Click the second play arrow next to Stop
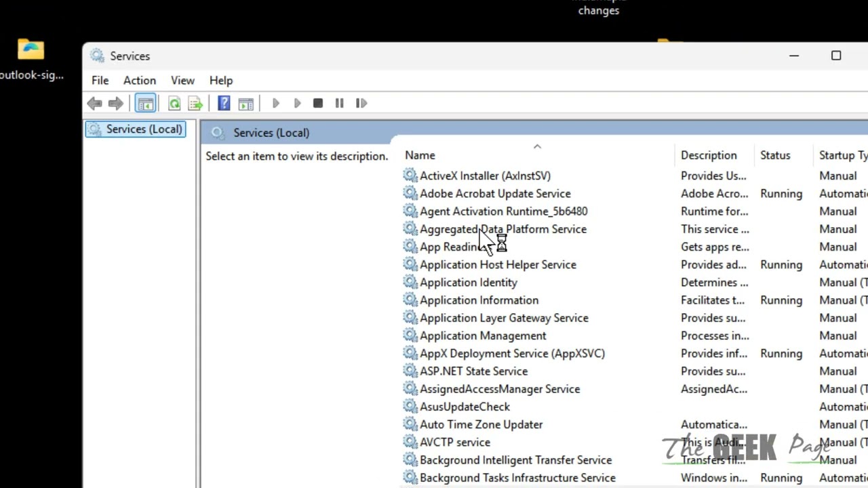 [297, 103]
